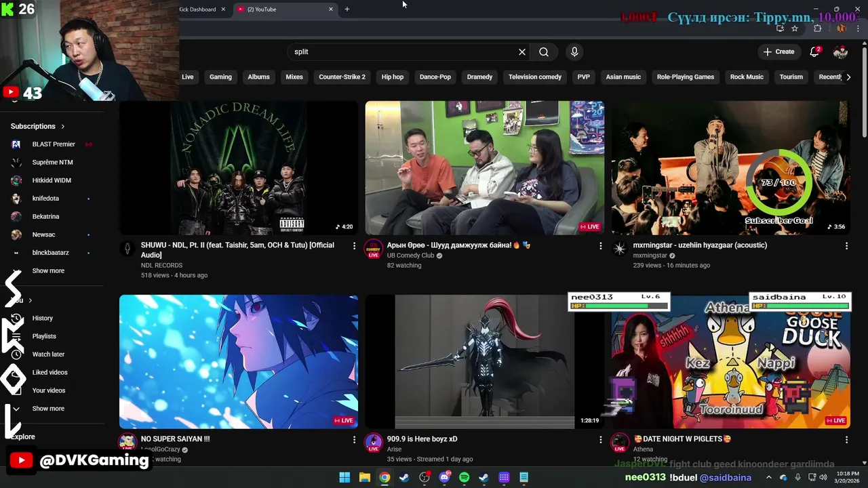Click the Athena channel avatar
This screenshot has height=488, width=868.
(x=619, y=443)
